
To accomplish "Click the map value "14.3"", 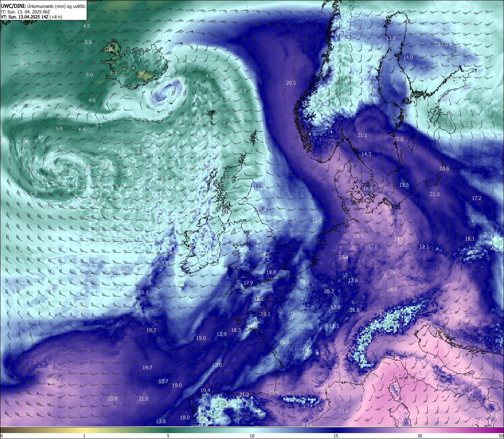I will pos(366,154).
